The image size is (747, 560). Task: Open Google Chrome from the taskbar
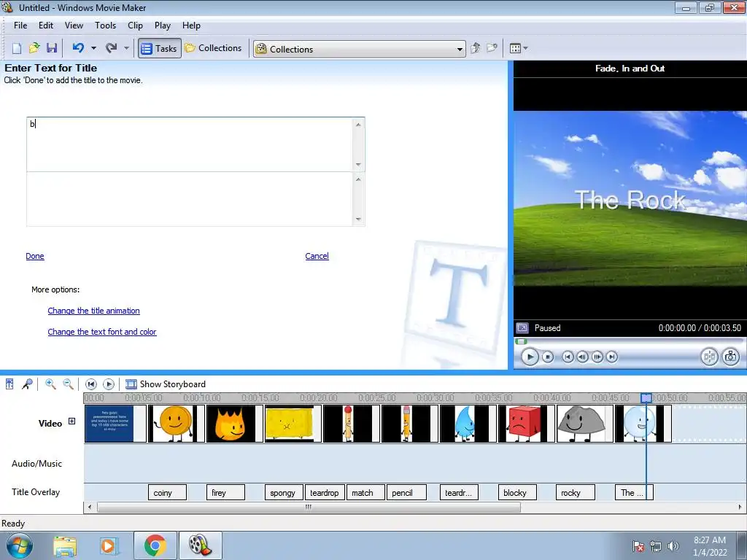tap(155, 545)
